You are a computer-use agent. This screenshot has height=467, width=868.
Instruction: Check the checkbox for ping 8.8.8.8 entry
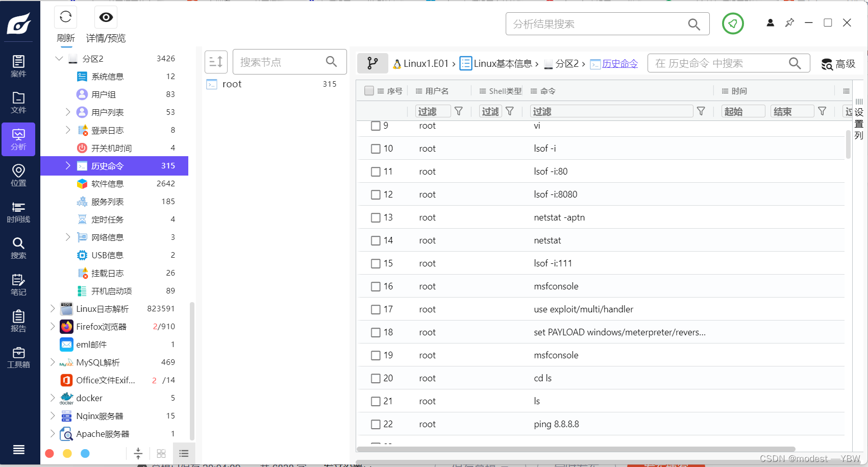coord(376,424)
